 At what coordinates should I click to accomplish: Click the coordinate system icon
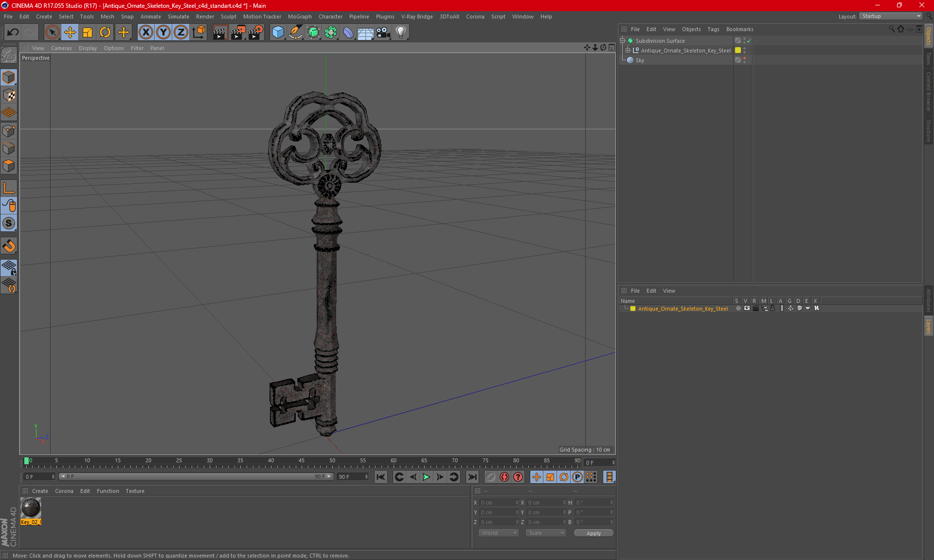(x=198, y=32)
